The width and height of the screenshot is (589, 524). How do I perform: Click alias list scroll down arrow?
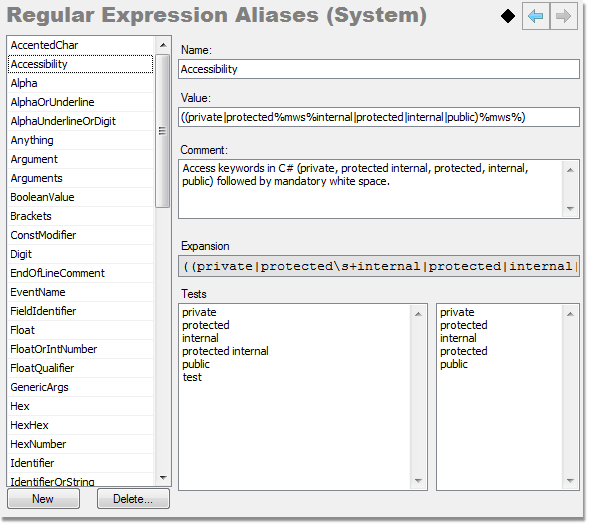point(163,477)
